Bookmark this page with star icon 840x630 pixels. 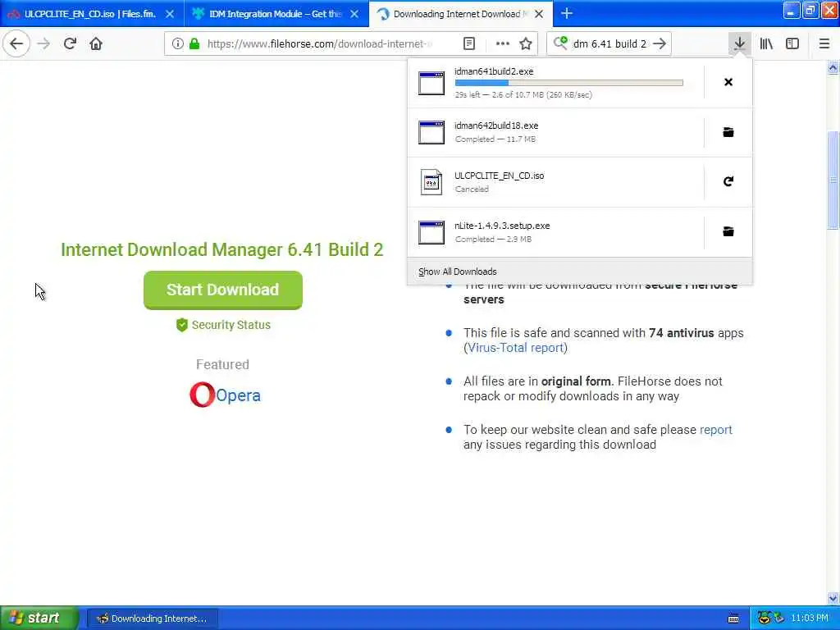pos(526,44)
